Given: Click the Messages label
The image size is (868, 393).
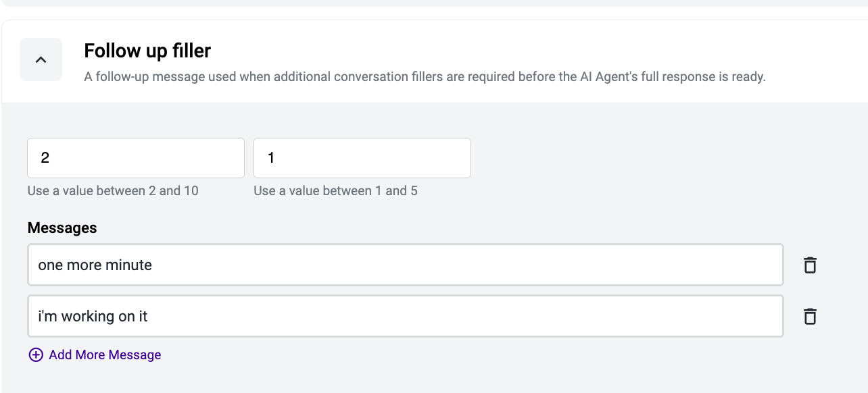Looking at the screenshot, I should point(62,228).
